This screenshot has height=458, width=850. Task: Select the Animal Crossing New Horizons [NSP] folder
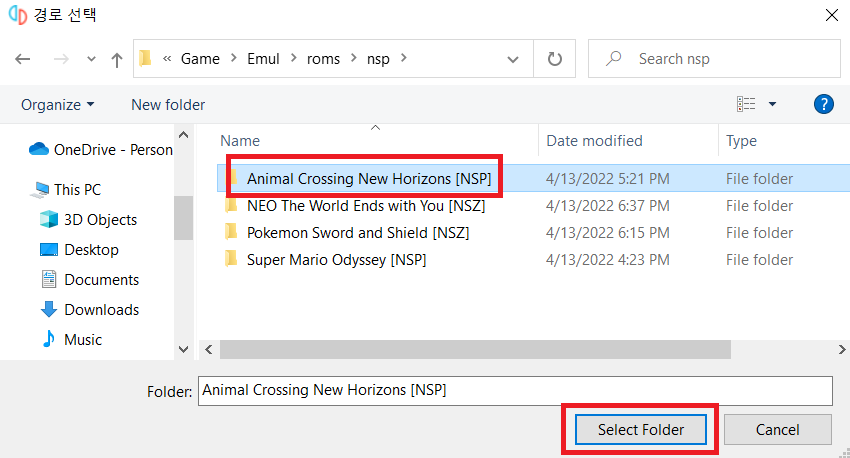point(369,178)
